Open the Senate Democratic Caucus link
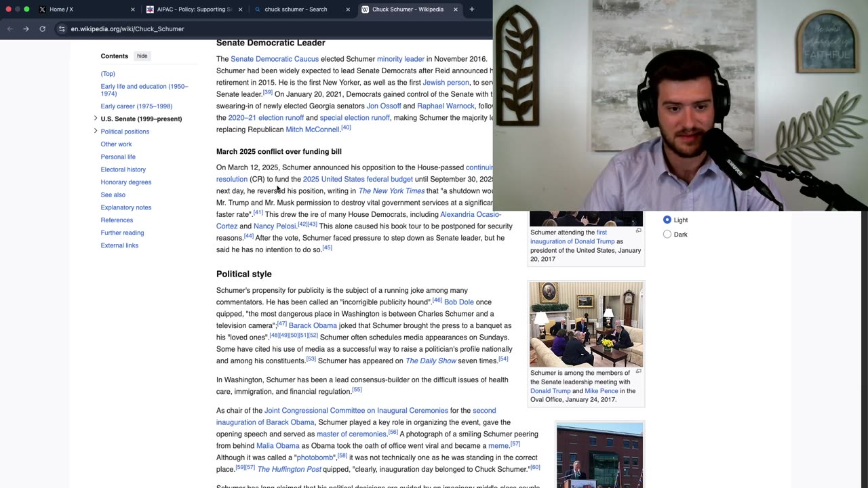Image resolution: width=868 pixels, height=488 pixels. (x=275, y=59)
